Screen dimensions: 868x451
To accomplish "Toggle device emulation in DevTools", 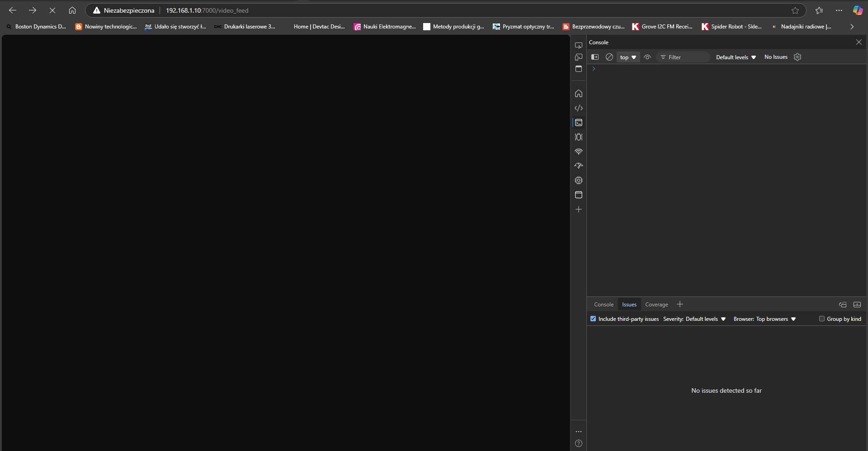I will (579, 57).
